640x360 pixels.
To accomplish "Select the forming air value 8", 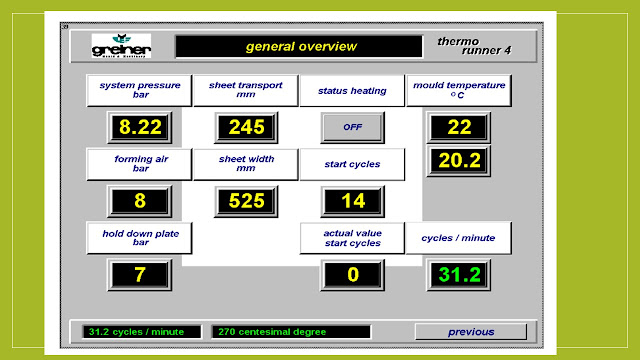I will click(x=140, y=201).
